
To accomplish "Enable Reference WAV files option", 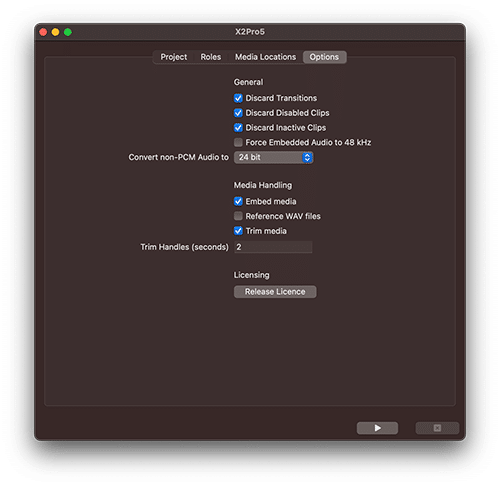I will pyautogui.click(x=238, y=216).
